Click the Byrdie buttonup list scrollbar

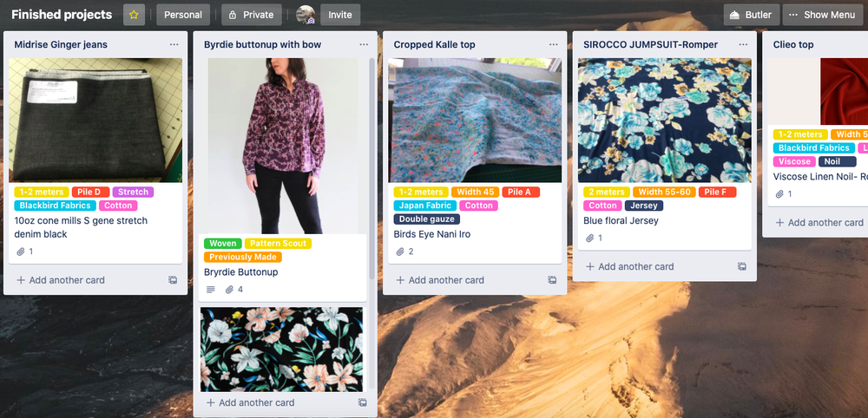[372, 167]
